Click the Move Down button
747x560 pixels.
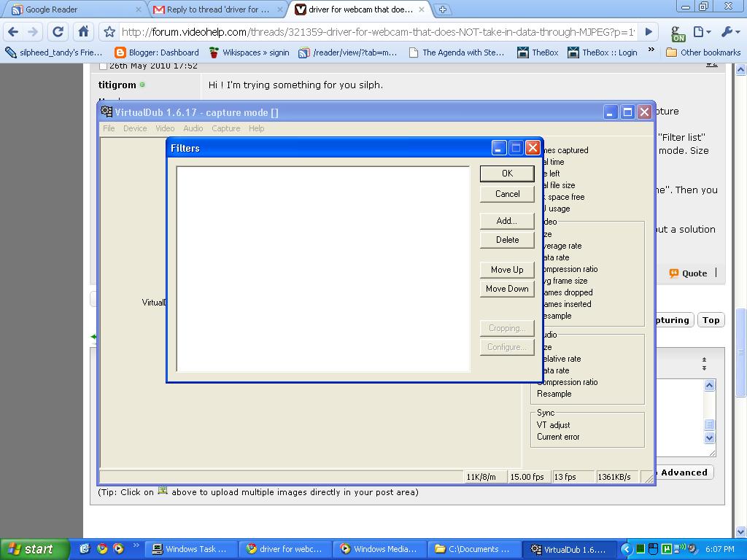508,289
